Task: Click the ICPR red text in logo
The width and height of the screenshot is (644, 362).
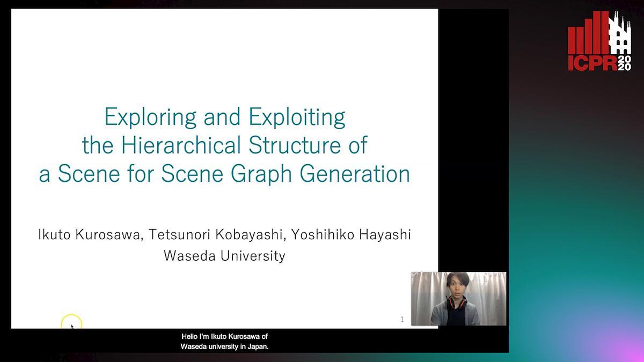Action: click(x=592, y=63)
